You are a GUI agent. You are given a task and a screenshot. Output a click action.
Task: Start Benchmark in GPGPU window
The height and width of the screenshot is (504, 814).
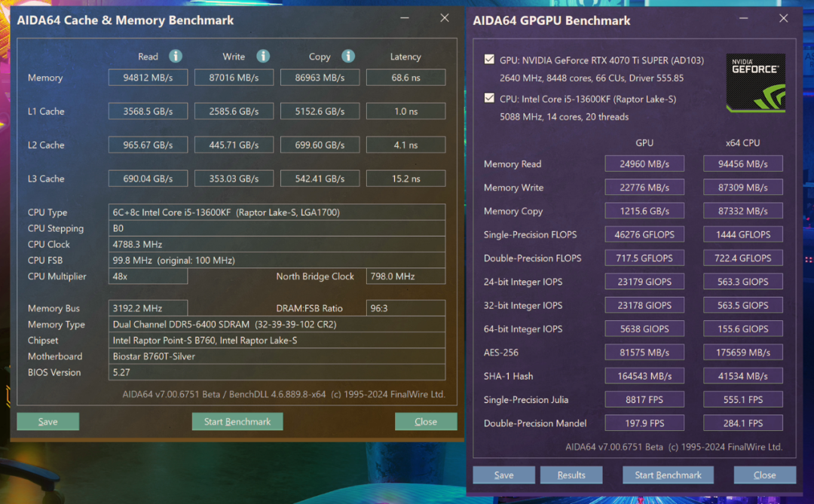pos(668,475)
